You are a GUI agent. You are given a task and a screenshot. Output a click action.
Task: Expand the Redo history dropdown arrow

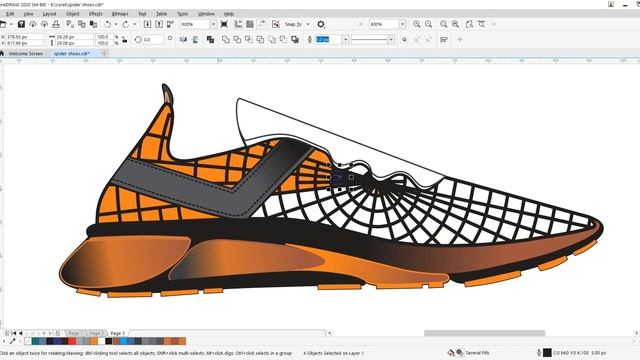click(135, 24)
